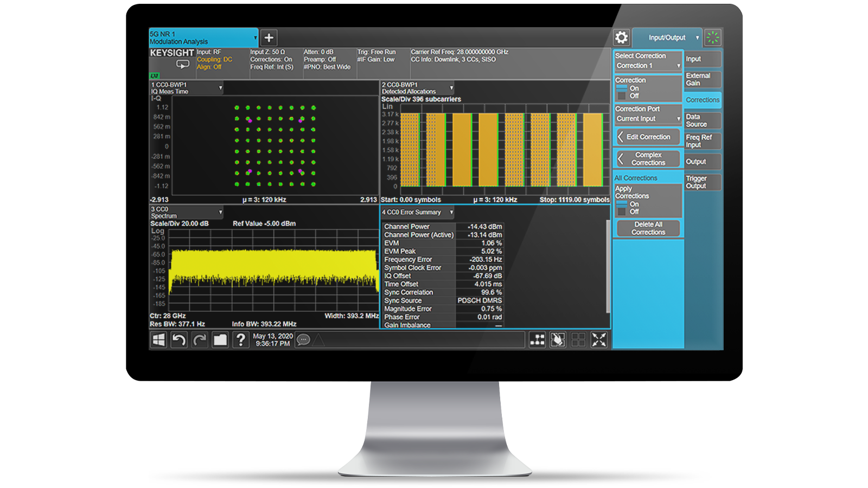The image size is (868, 488).
Task: Click the touch on/off hand icon
Action: point(558,340)
